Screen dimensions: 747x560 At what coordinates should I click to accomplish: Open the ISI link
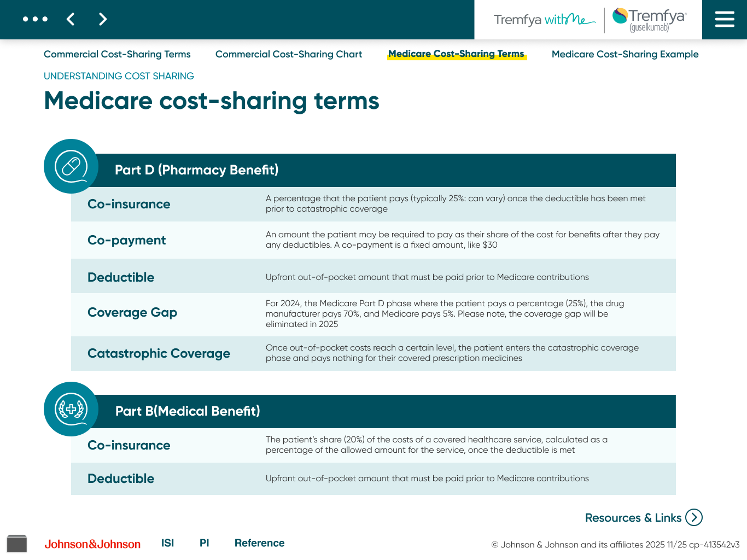coord(167,542)
